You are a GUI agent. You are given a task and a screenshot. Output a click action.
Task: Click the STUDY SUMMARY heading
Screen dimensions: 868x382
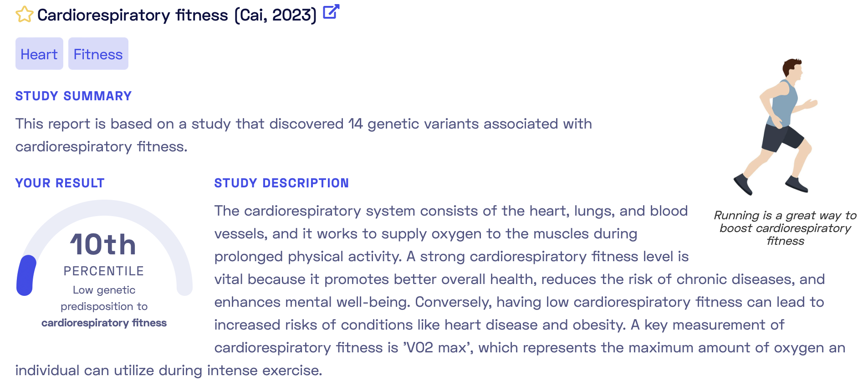(x=73, y=96)
